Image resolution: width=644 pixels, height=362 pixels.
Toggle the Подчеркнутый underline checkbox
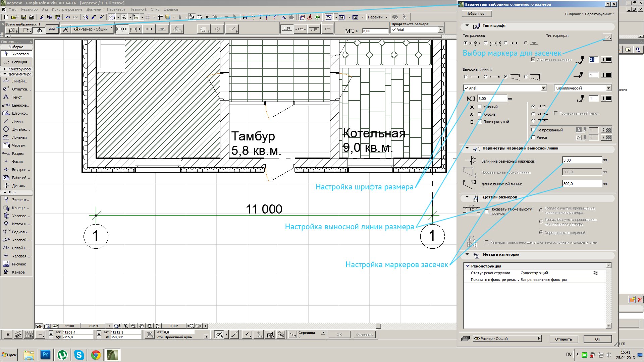480,122
